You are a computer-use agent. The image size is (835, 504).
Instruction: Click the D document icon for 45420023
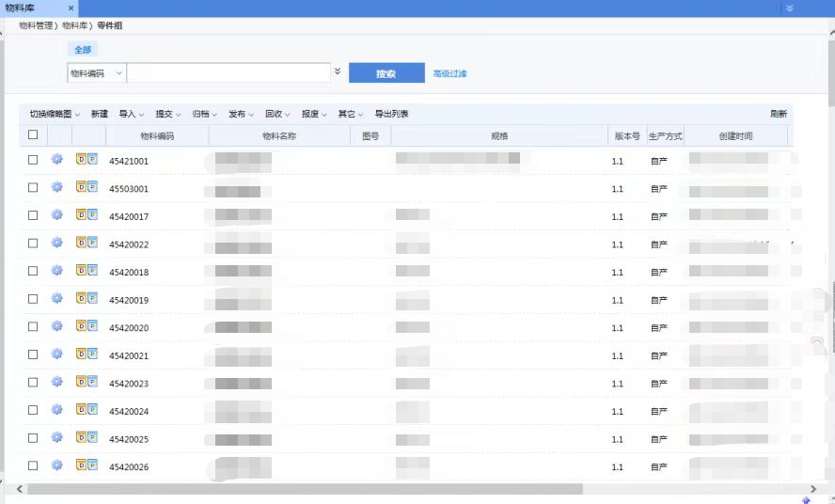pyautogui.click(x=81, y=382)
